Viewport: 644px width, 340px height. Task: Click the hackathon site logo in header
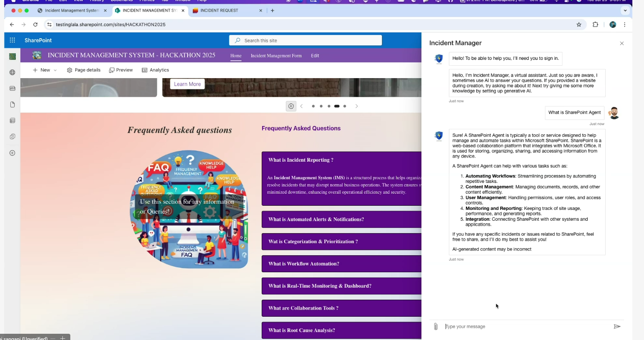pyautogui.click(x=37, y=55)
